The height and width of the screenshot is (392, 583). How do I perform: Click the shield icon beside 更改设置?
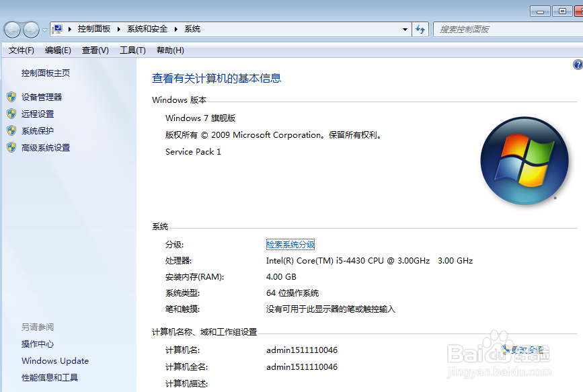[x=506, y=349]
